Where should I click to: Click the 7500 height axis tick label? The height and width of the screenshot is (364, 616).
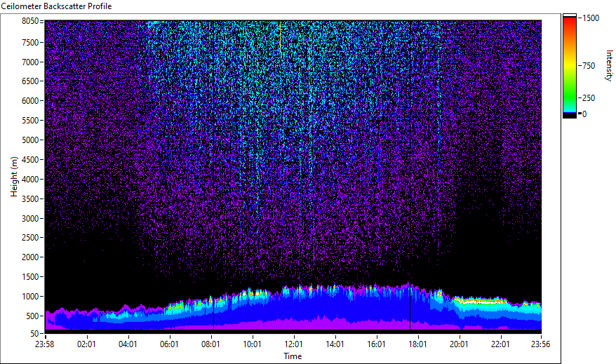(30, 42)
